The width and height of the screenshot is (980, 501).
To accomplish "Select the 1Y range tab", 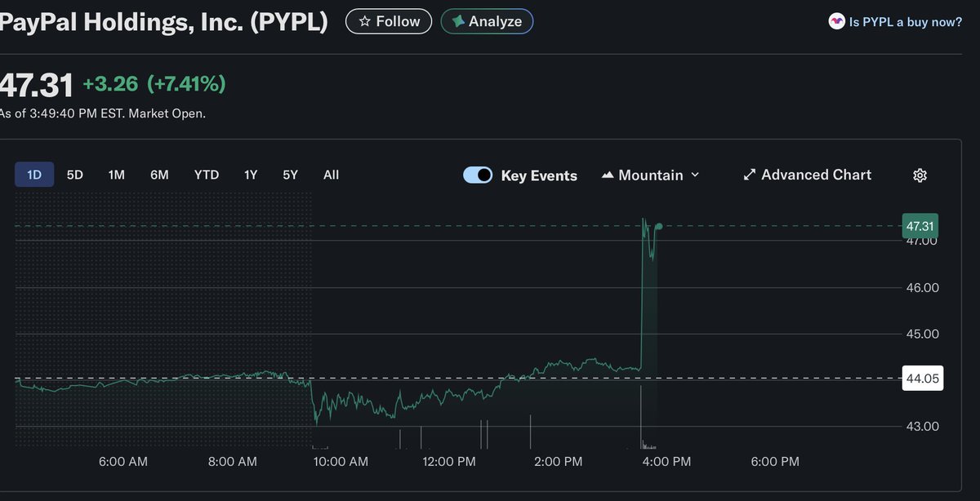I will tap(251, 175).
